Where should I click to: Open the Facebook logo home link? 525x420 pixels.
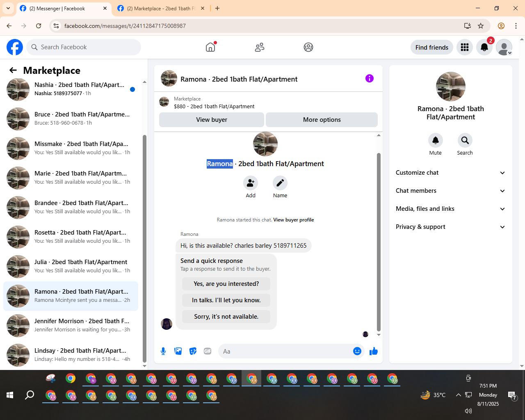pos(15,47)
